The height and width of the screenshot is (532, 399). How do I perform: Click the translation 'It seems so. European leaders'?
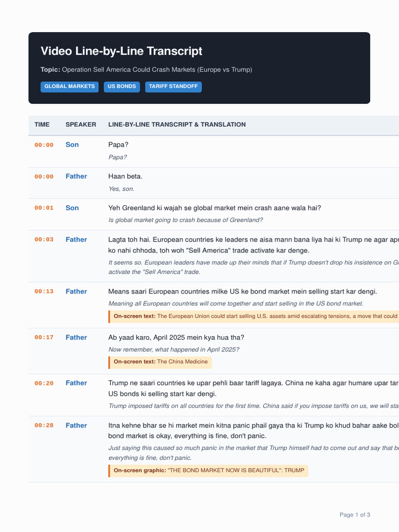point(254,267)
